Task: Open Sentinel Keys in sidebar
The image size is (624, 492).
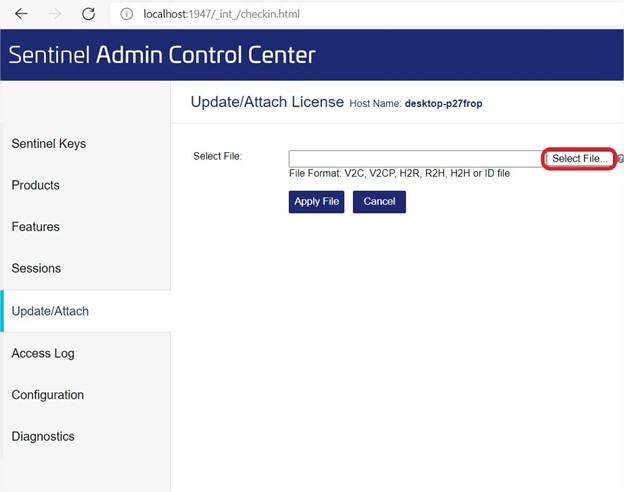Action: [49, 144]
